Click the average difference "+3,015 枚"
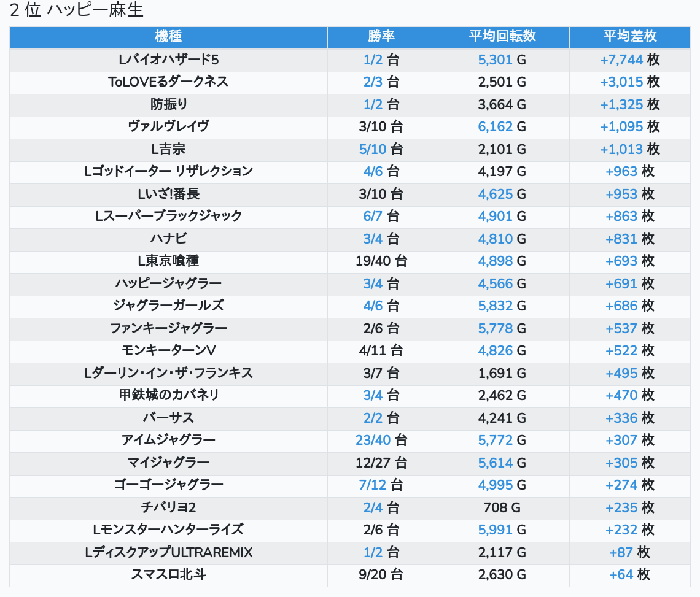This screenshot has width=700, height=597. coord(630,82)
